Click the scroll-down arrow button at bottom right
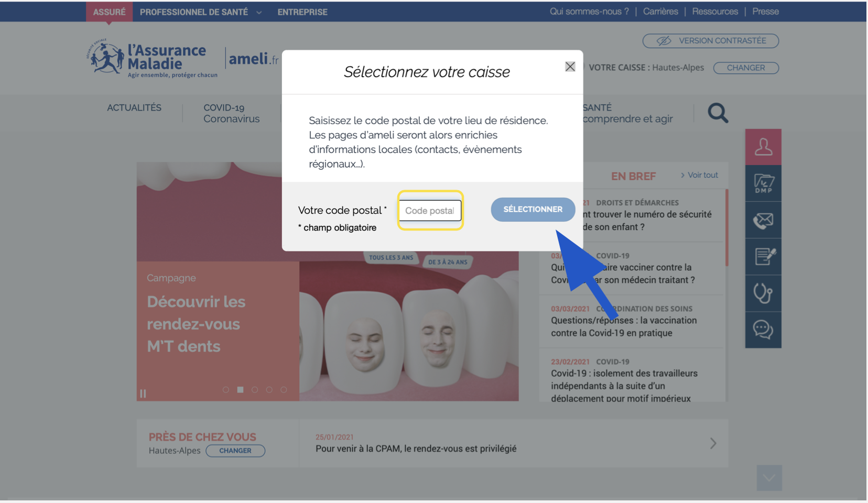Viewport: 868px width, 503px height. tap(769, 478)
